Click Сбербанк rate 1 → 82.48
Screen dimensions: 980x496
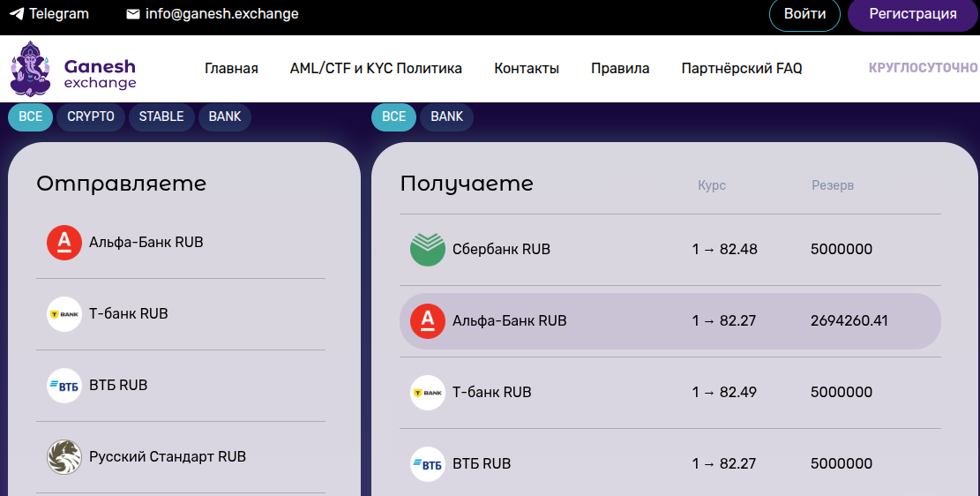click(724, 250)
